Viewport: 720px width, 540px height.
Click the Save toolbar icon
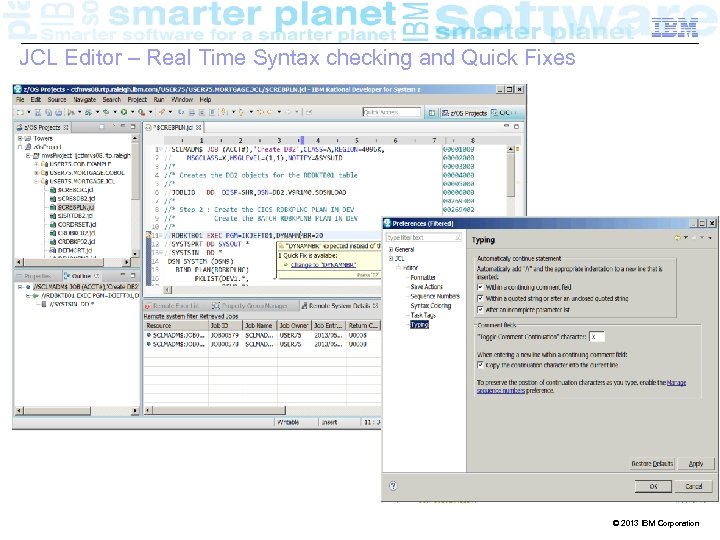point(38,112)
